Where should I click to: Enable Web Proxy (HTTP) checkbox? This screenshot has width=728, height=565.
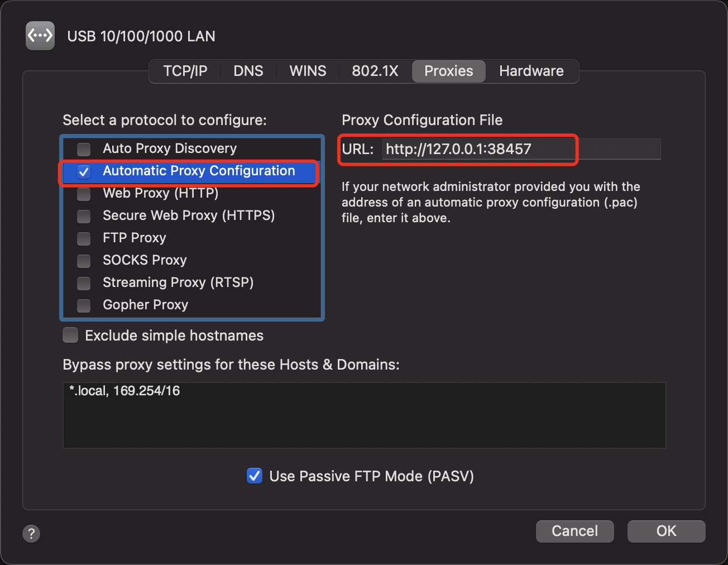[x=84, y=194]
